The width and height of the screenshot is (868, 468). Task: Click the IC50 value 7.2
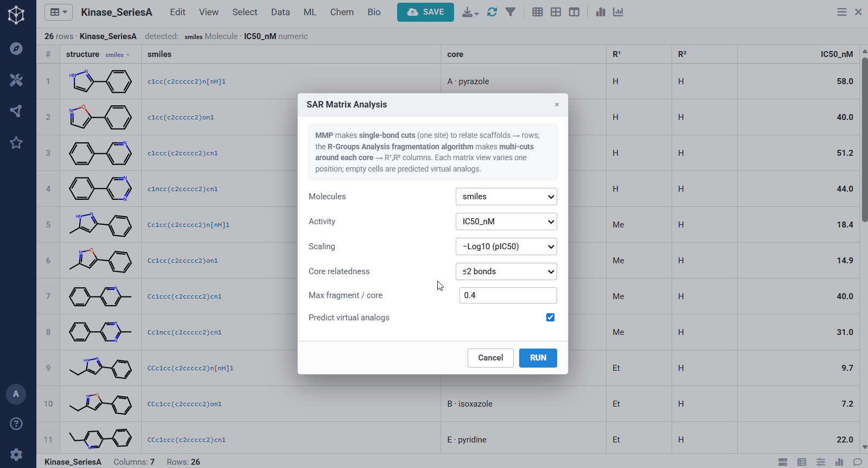(x=847, y=404)
